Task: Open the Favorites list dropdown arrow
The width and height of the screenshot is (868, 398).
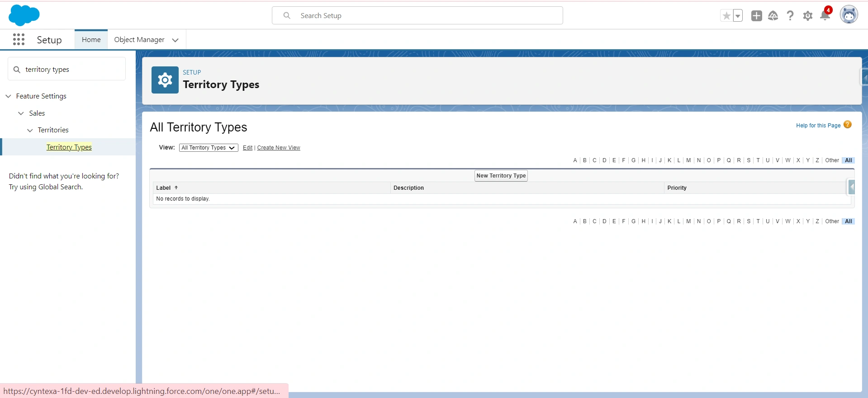Action: coord(738,16)
